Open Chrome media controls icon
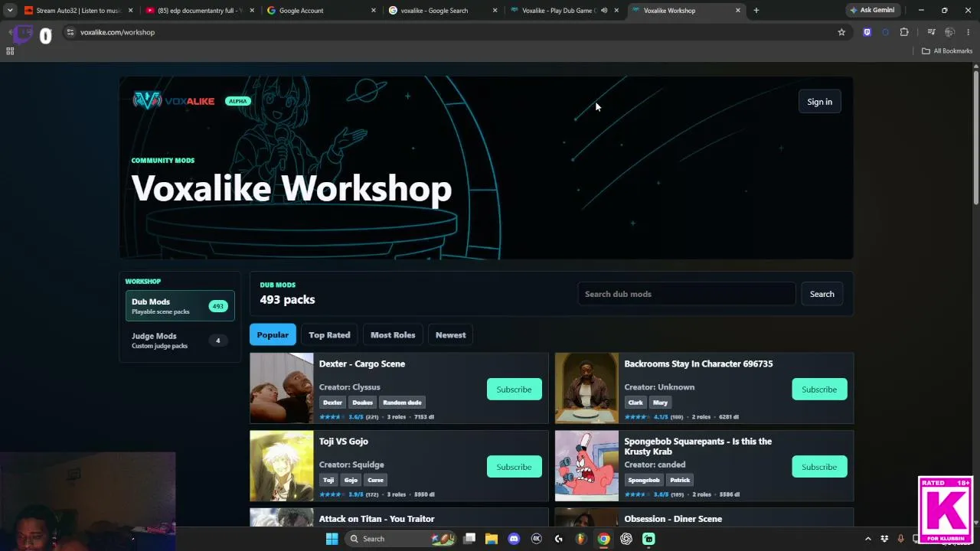The width and height of the screenshot is (980, 551). [931, 32]
